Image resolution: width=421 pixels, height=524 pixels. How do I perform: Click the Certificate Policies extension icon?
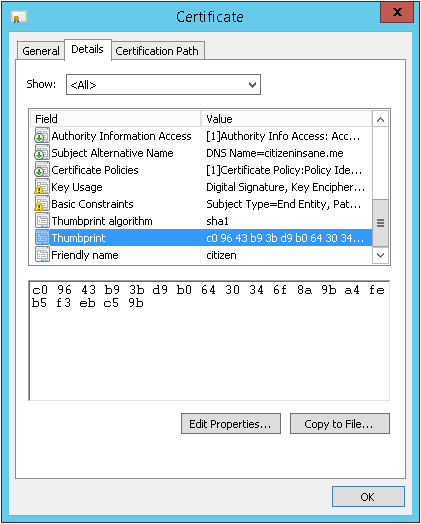(42, 170)
